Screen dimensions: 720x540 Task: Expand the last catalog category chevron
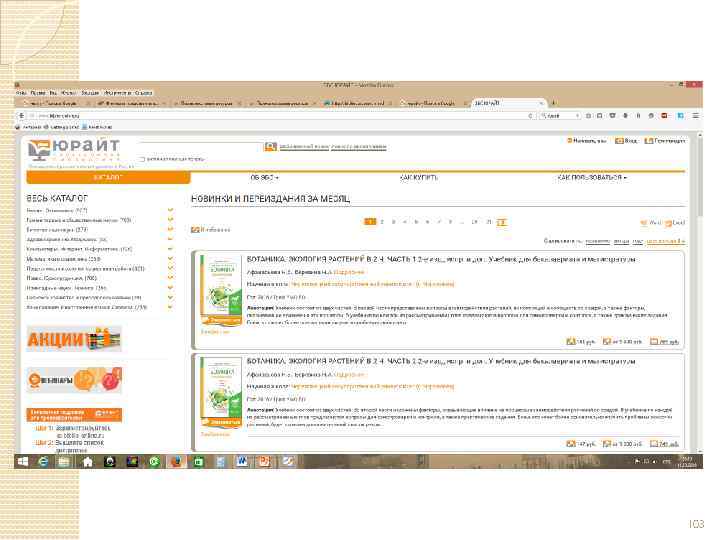point(170,307)
